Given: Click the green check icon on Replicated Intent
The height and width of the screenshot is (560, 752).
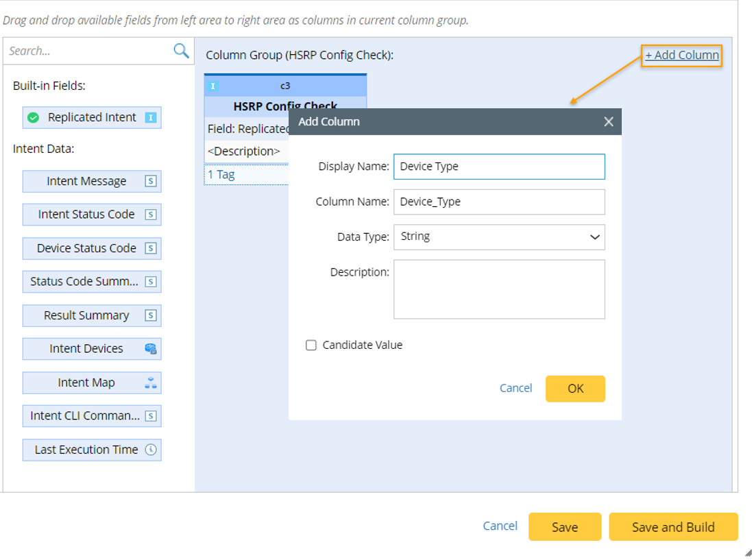Looking at the screenshot, I should tap(33, 118).
